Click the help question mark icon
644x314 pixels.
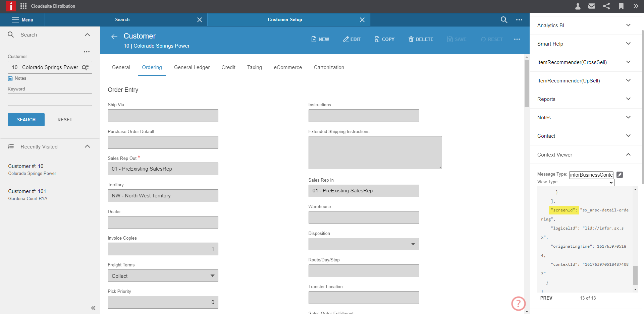pos(518,304)
